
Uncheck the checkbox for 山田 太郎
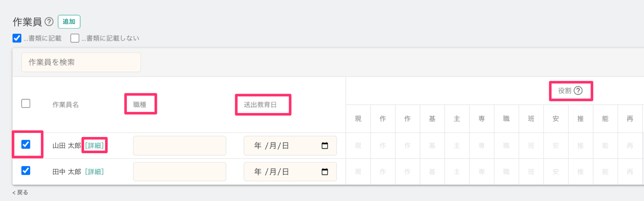(26, 144)
